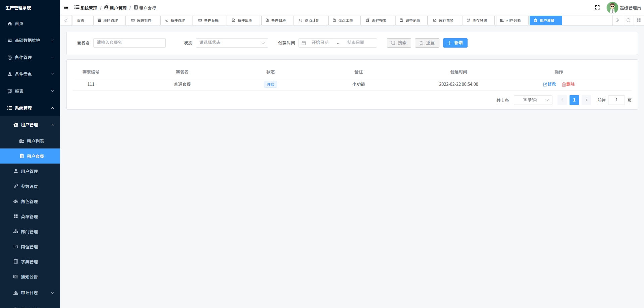
Task: Open 首页 in the sidebar
Action: pos(30,23)
